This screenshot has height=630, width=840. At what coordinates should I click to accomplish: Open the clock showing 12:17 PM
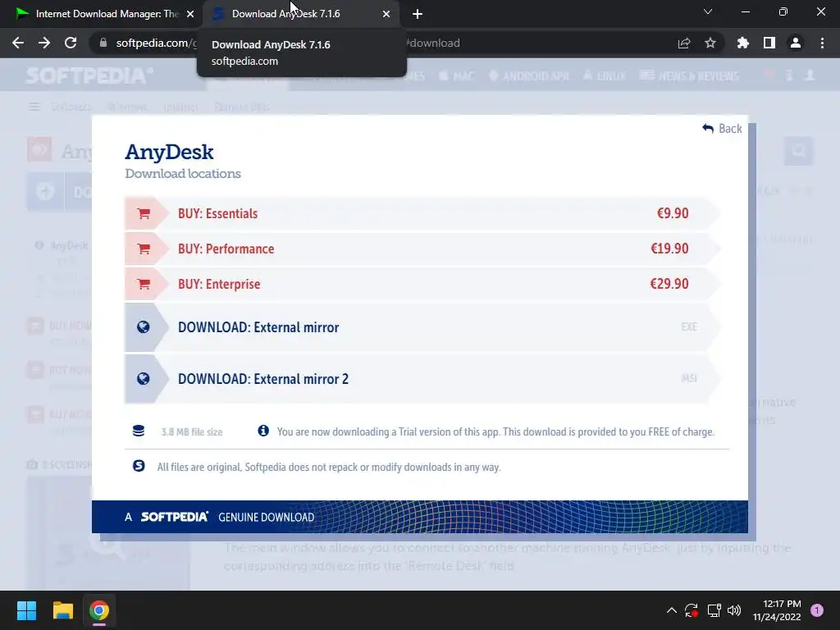pyautogui.click(x=776, y=610)
